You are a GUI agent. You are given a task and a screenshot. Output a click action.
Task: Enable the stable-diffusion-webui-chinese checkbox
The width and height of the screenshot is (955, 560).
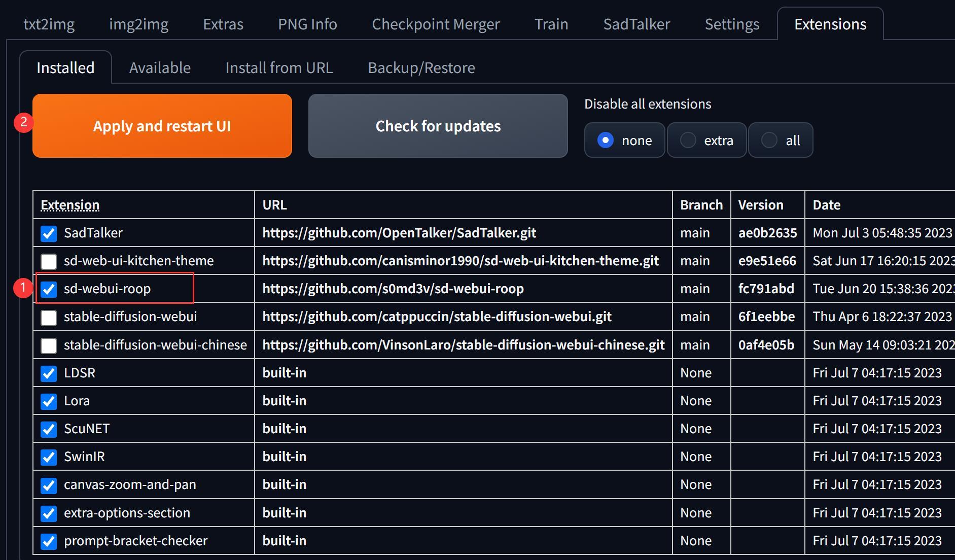(49, 345)
